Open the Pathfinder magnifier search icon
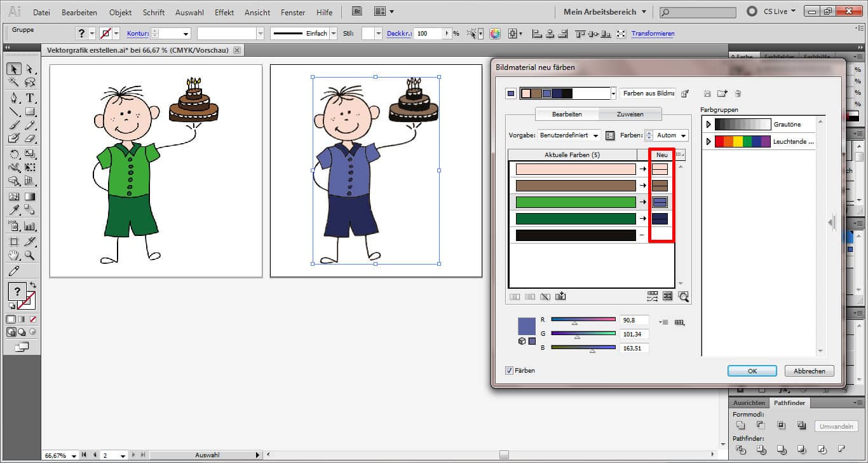 [x=684, y=297]
